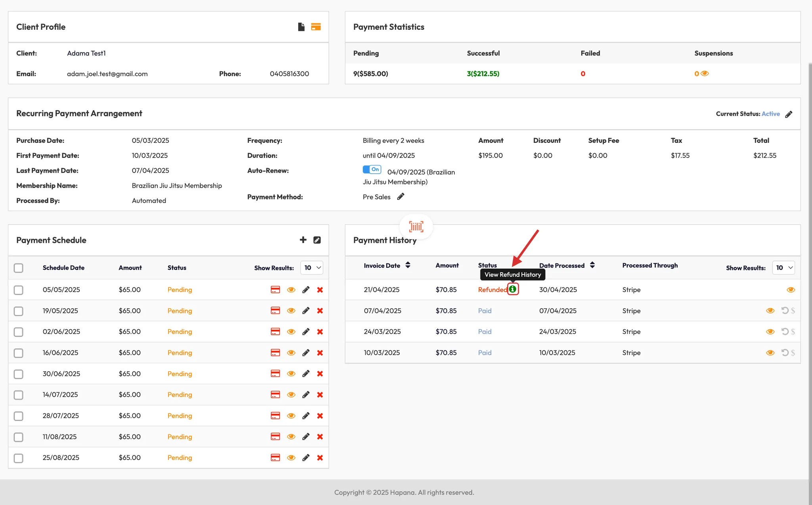Open Payment Schedule Show Results dropdown
The height and width of the screenshot is (505, 812).
pyautogui.click(x=312, y=268)
